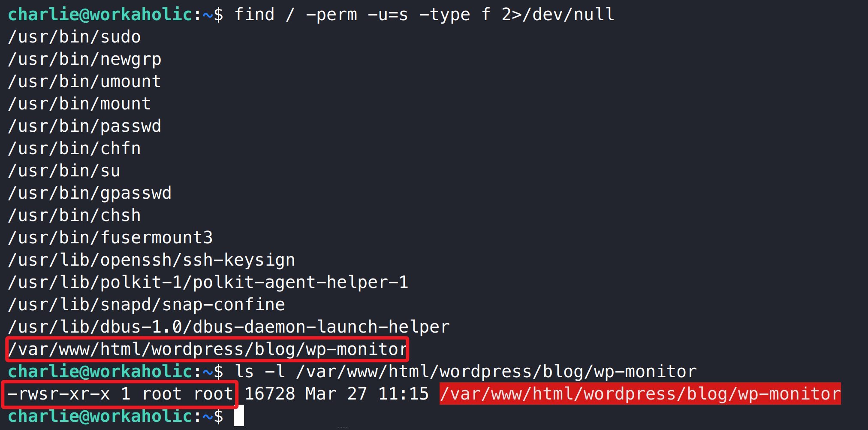Click the polkit-agent-helper-1 path
868x430 pixels.
[208, 283]
